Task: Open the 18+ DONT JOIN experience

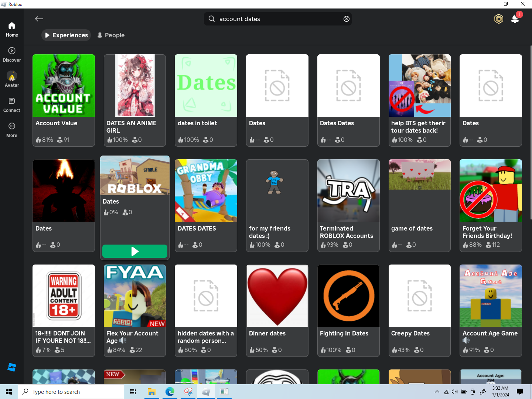Action: (x=64, y=311)
